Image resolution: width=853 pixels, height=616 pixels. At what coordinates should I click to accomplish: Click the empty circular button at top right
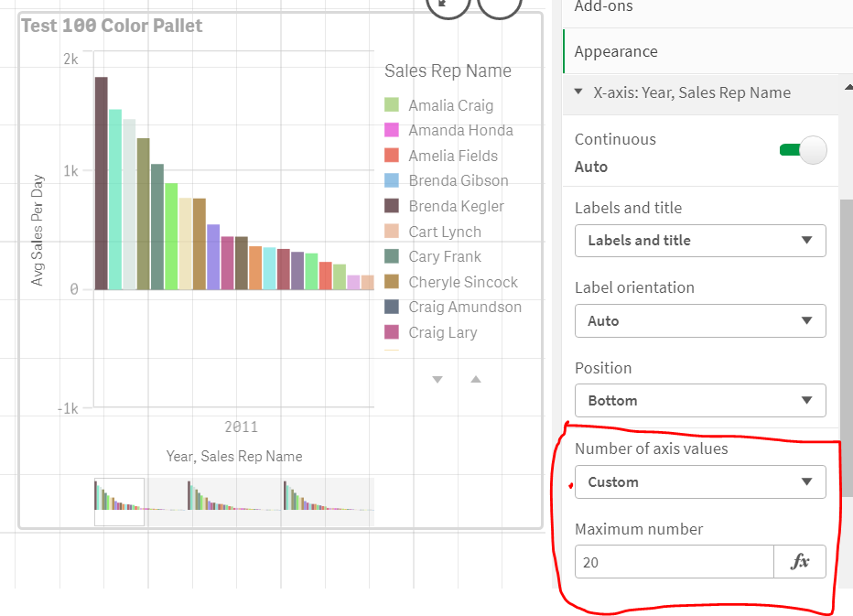coord(500,8)
